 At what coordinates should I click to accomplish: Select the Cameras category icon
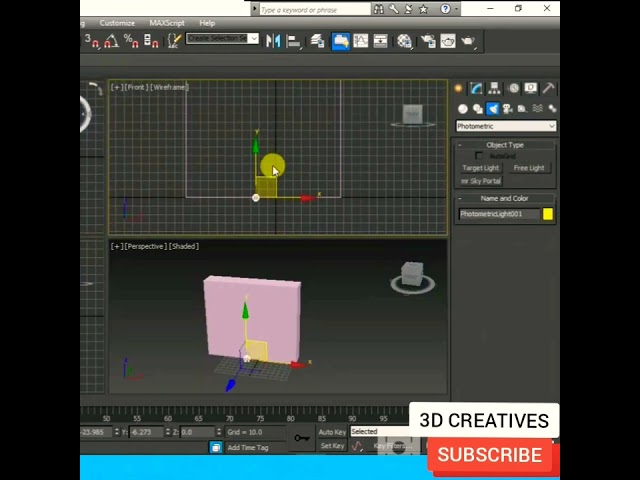[508, 109]
